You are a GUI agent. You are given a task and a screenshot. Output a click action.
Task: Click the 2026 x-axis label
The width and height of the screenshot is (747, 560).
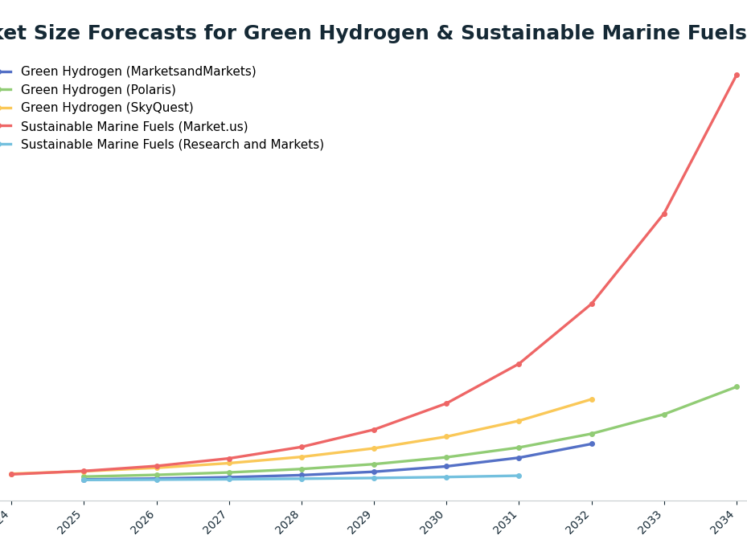point(143,522)
